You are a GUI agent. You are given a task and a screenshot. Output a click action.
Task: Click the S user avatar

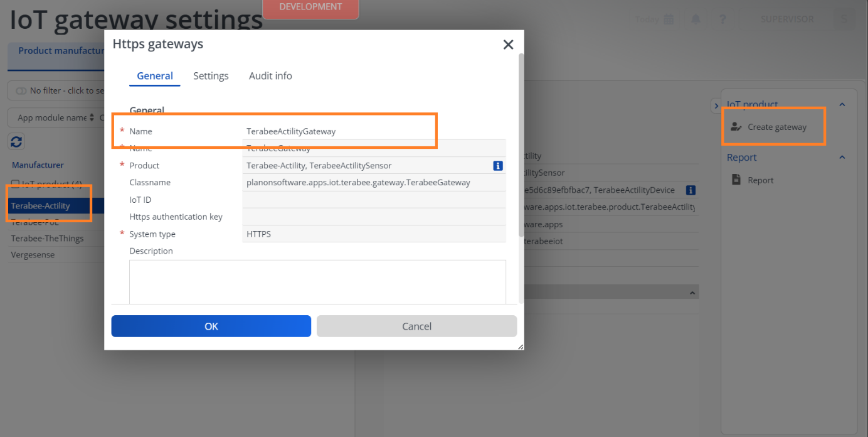(x=844, y=19)
